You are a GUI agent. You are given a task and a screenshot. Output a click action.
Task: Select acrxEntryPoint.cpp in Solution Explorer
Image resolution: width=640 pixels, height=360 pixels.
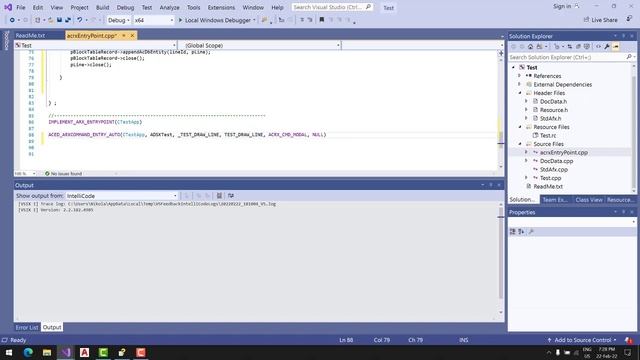pos(563,152)
